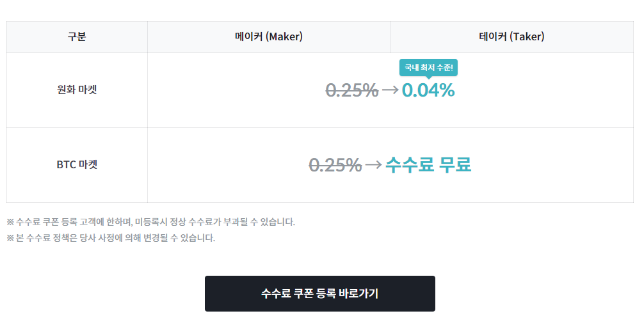Click the word Maker in the header

click(x=284, y=37)
